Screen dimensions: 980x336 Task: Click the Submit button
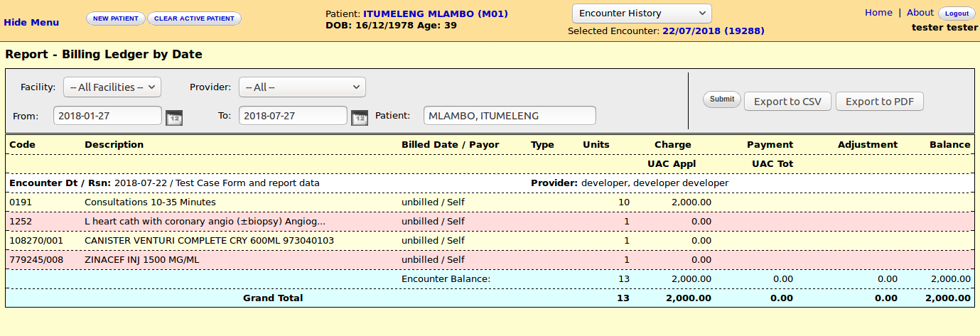722,99
